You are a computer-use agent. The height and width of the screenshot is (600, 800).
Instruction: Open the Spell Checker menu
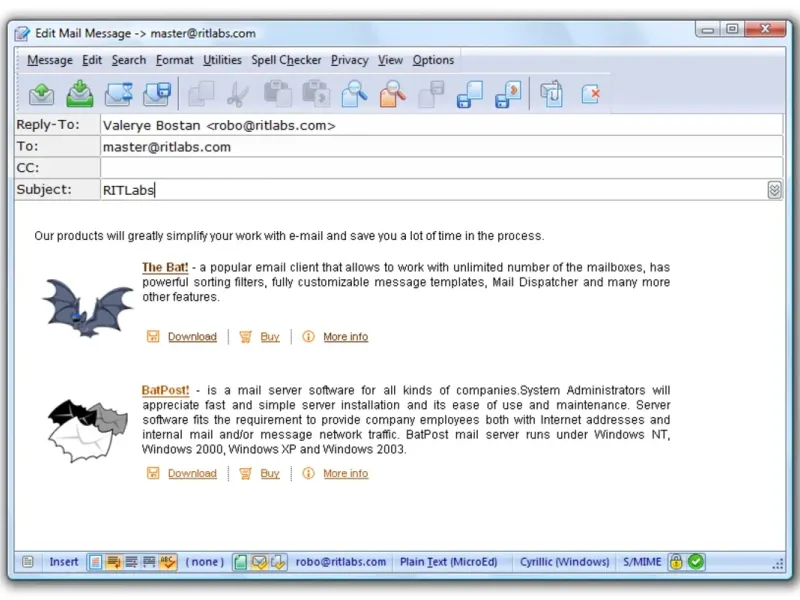click(286, 60)
